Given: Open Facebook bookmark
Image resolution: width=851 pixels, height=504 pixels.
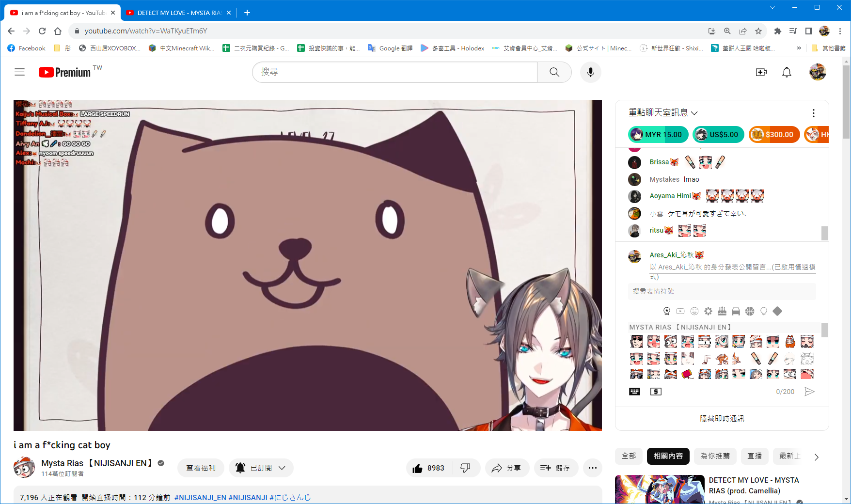Looking at the screenshot, I should pos(26,48).
